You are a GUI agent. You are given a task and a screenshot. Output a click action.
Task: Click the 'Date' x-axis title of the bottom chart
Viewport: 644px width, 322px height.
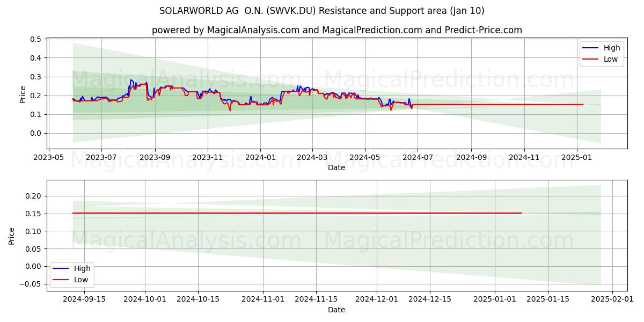click(x=336, y=310)
